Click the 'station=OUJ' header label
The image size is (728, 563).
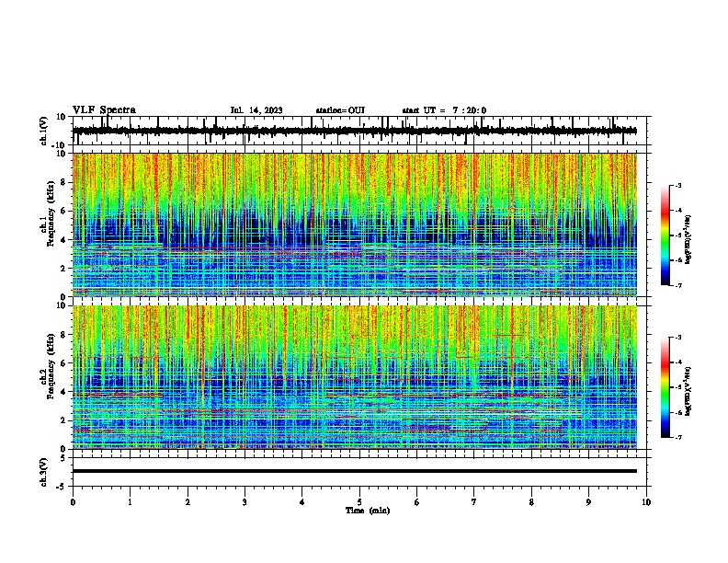point(340,110)
